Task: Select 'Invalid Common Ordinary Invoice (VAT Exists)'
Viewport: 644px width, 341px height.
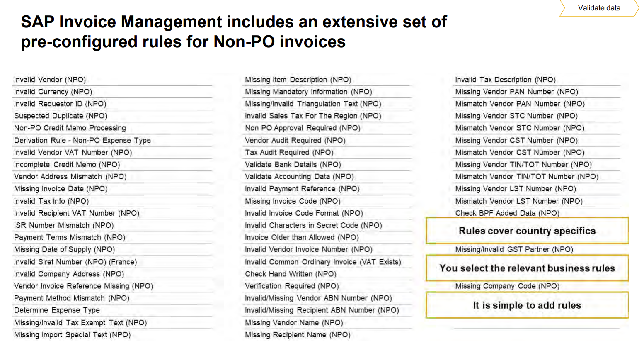Action: click(x=323, y=262)
